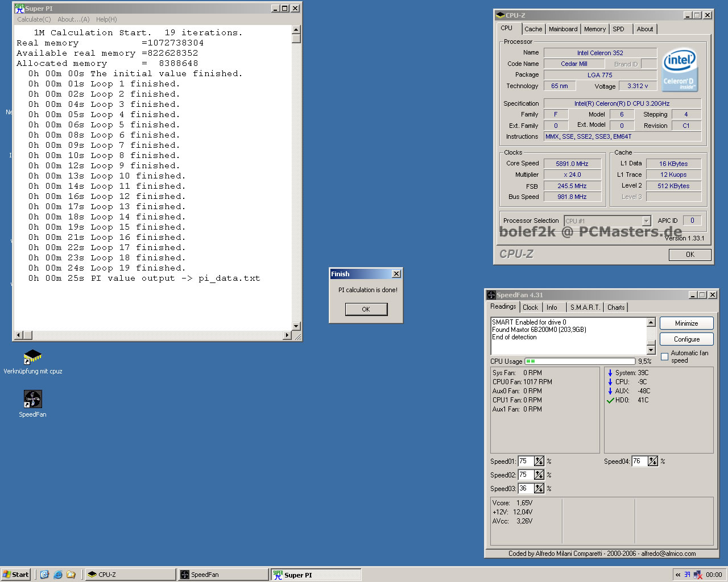Viewport: 728px width, 582px height.
Task: Click the 'Loop 19 finished' line in Super PI
Action: tap(107, 268)
